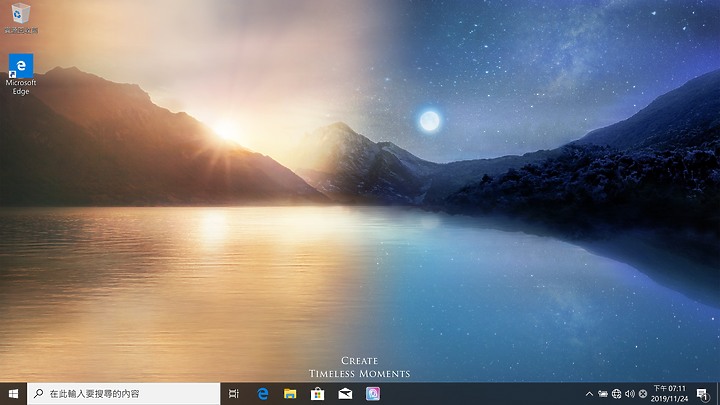The width and height of the screenshot is (720, 405).
Task: Open the Windows Start menu
Action: click(x=13, y=394)
